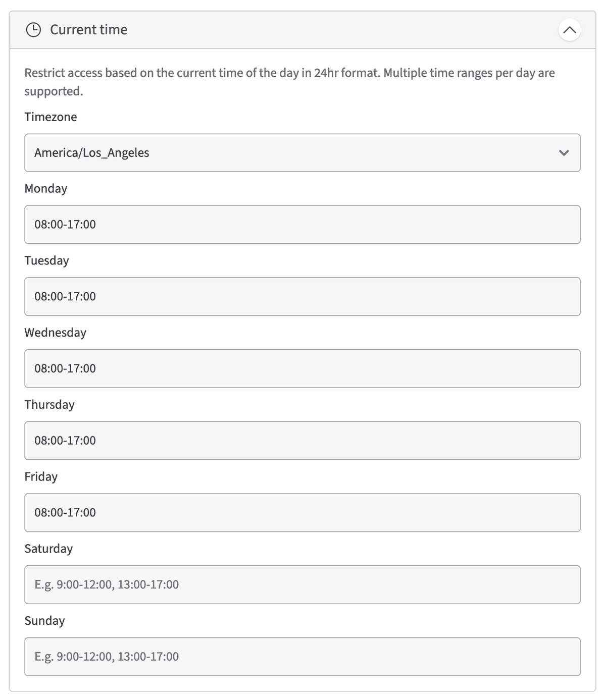Click the Friday label
Image resolution: width=606 pixels, height=700 pixels.
[x=41, y=476]
